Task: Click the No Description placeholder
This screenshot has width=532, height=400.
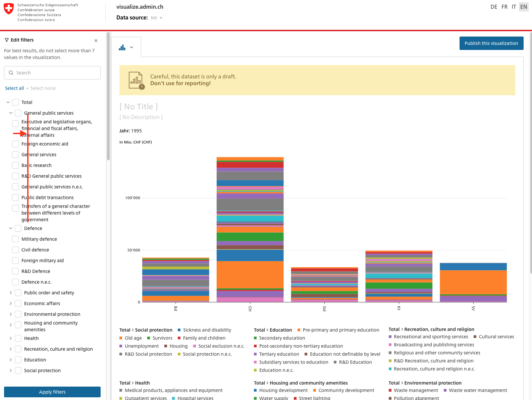Action: (x=141, y=117)
